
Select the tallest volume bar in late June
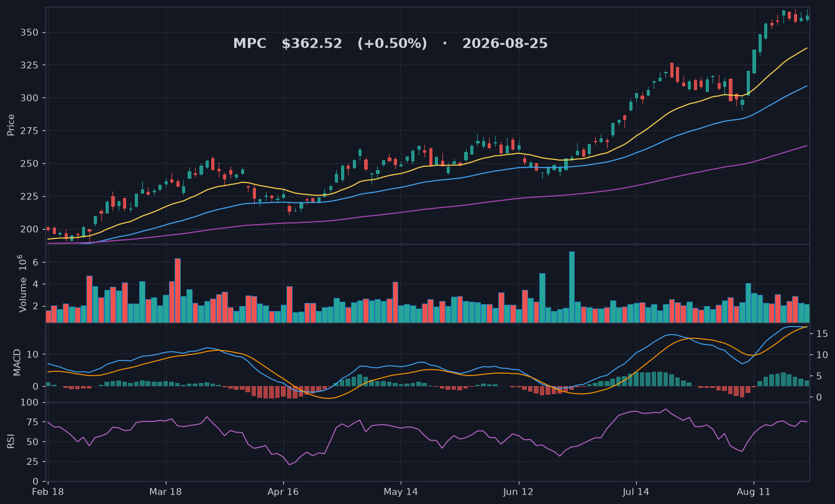[x=572, y=287]
